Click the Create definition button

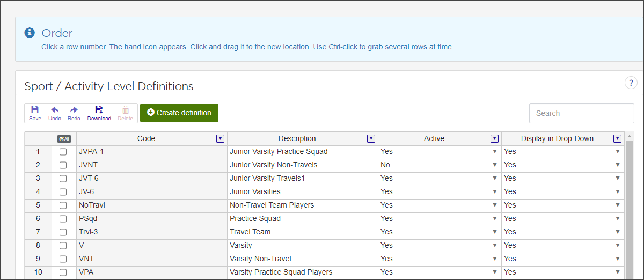(179, 113)
